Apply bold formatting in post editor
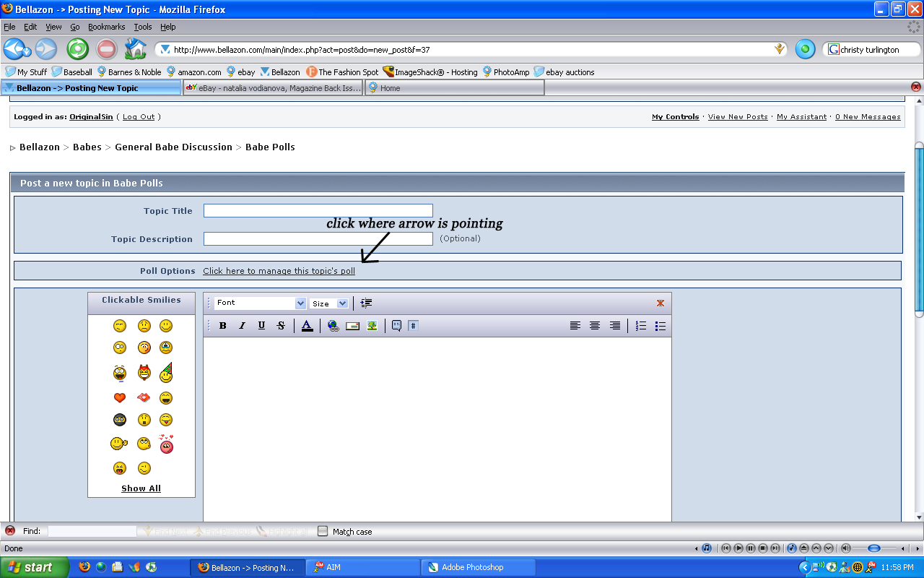Image resolution: width=924 pixels, height=578 pixels. (223, 326)
